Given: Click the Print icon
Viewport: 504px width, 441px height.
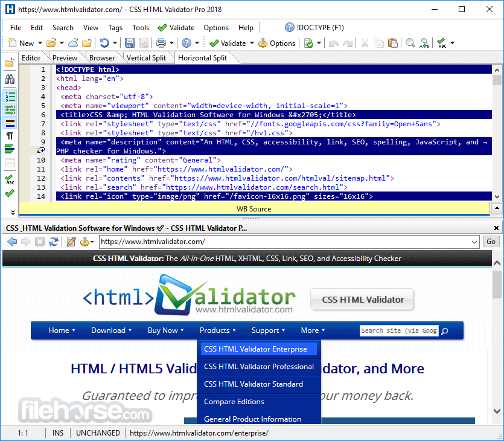Looking at the screenshot, I should [161, 43].
